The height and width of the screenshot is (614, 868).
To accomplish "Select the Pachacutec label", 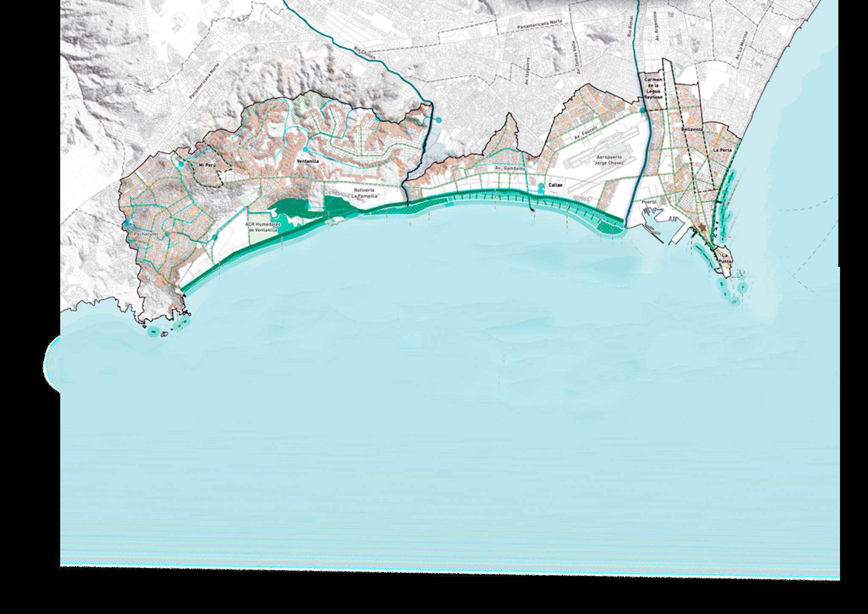I will pos(146,234).
